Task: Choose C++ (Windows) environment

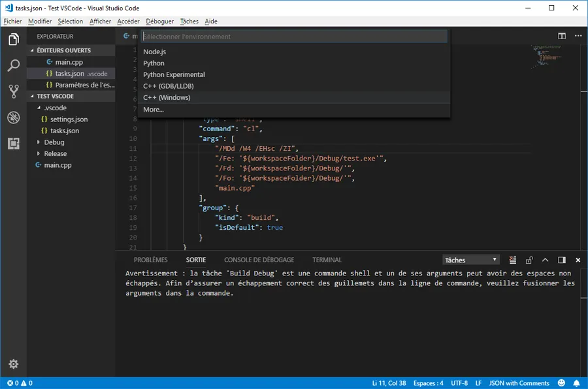Action: 294,97
